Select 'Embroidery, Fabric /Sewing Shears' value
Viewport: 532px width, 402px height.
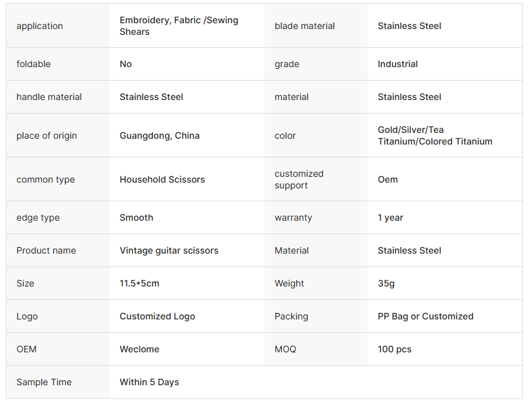coord(179,26)
